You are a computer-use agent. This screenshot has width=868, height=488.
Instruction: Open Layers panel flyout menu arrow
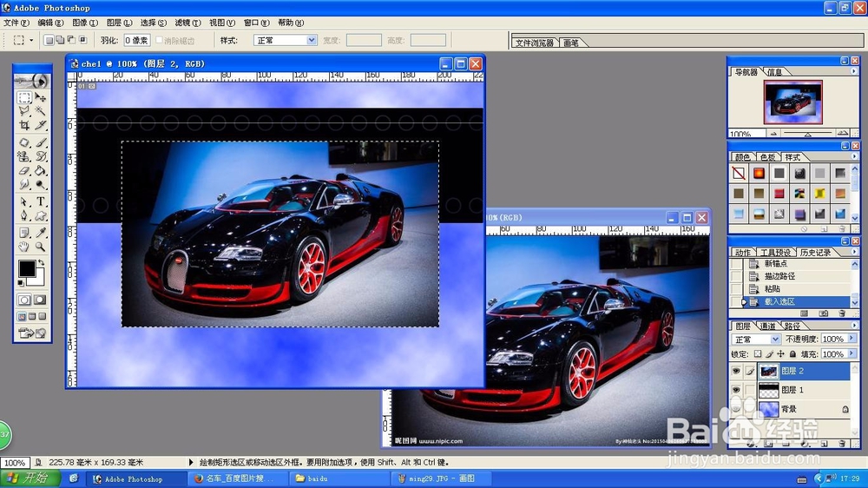coord(853,326)
